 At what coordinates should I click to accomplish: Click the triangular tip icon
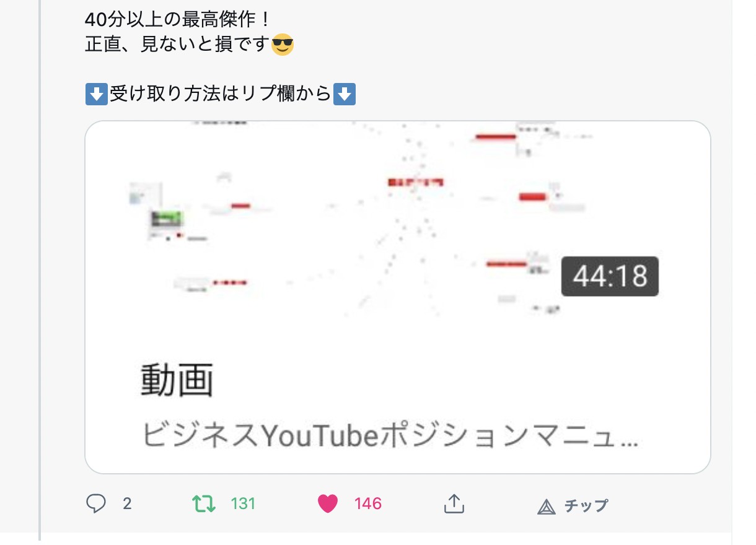546,507
